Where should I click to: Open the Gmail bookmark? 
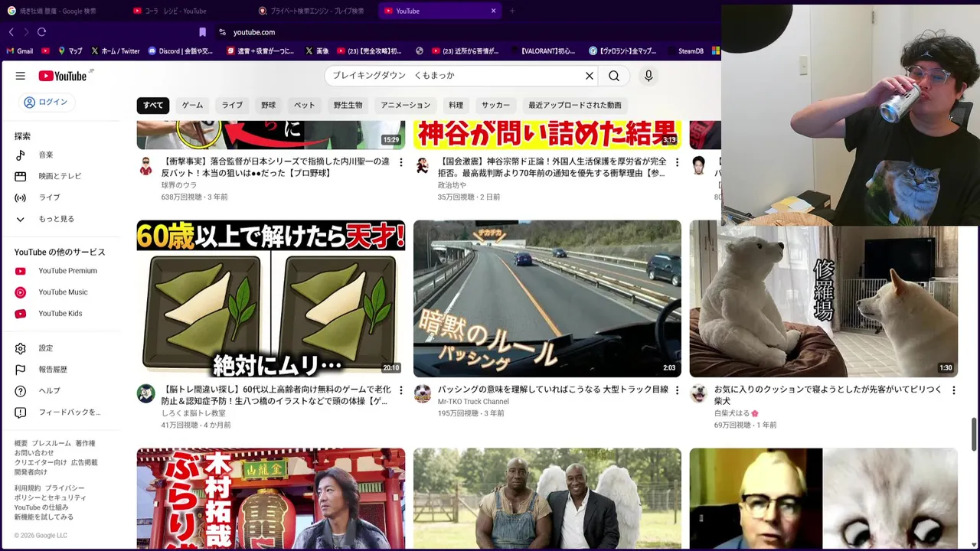[x=20, y=51]
